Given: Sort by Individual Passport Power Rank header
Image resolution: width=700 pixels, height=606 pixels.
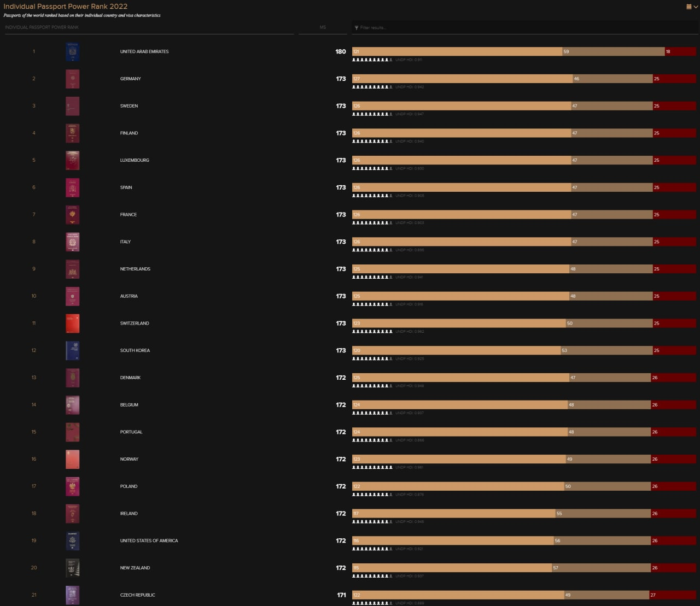Looking at the screenshot, I should click(x=42, y=27).
